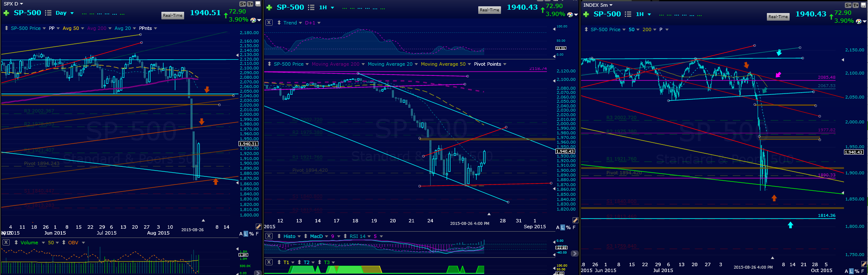Toggle A auto scale in middle chart
Image resolution: width=868 pixels, height=275 pixels.
click(558, 227)
